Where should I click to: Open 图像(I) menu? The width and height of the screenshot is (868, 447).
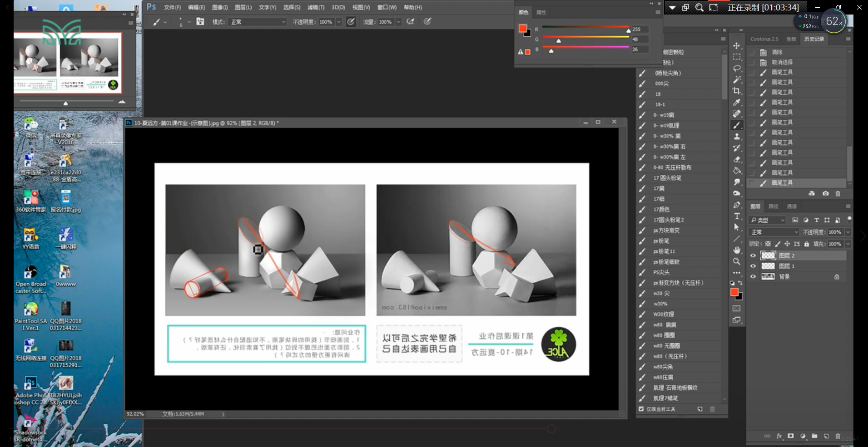pyautogui.click(x=220, y=7)
